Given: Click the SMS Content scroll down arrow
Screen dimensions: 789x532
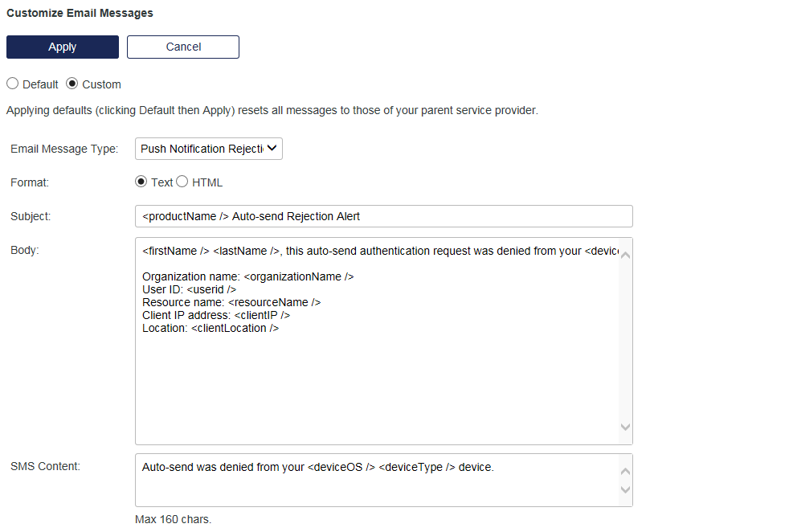Looking at the screenshot, I should (x=625, y=489).
